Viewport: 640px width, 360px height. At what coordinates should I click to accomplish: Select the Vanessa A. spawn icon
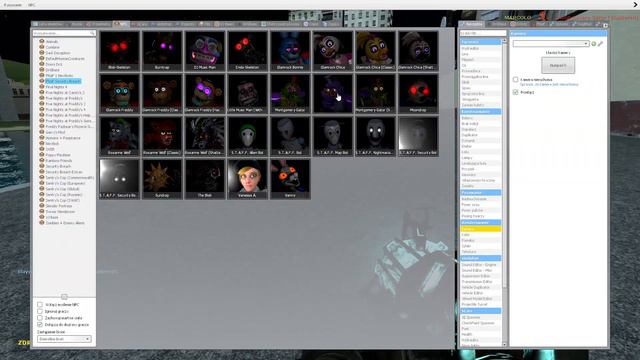tap(247, 179)
